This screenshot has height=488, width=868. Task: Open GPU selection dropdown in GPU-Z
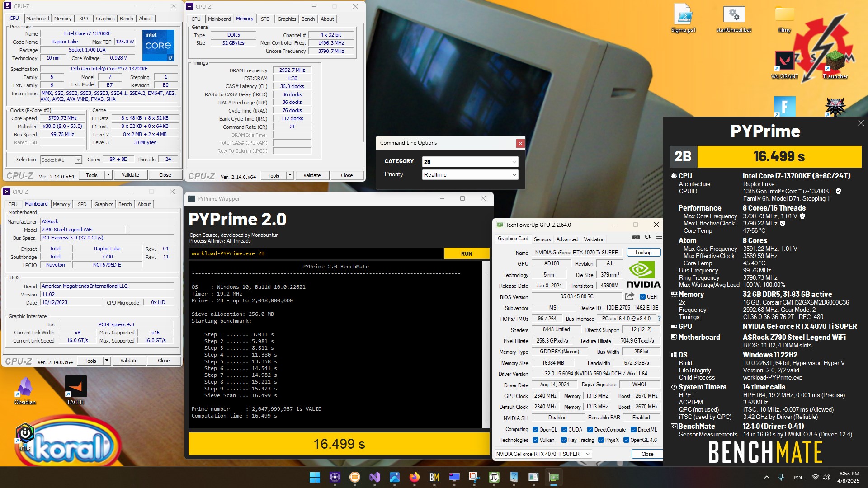pyautogui.click(x=543, y=454)
